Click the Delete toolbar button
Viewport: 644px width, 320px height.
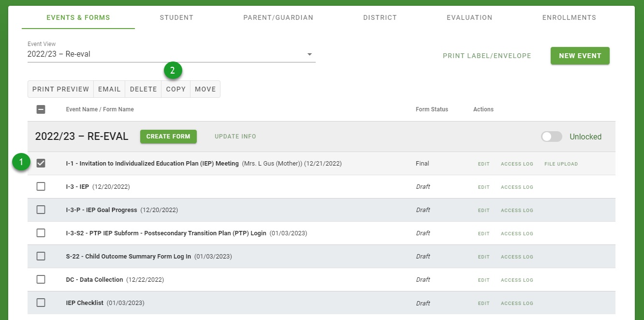click(x=143, y=89)
